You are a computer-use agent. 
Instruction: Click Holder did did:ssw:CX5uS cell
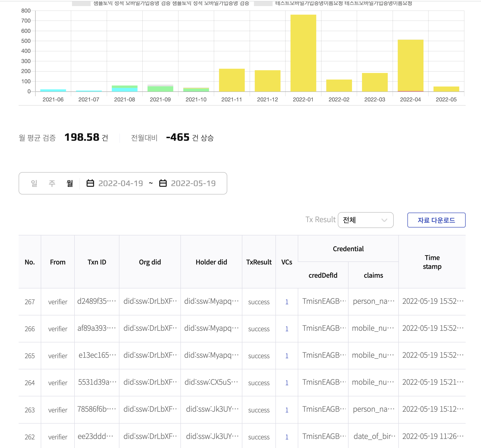[211, 382]
